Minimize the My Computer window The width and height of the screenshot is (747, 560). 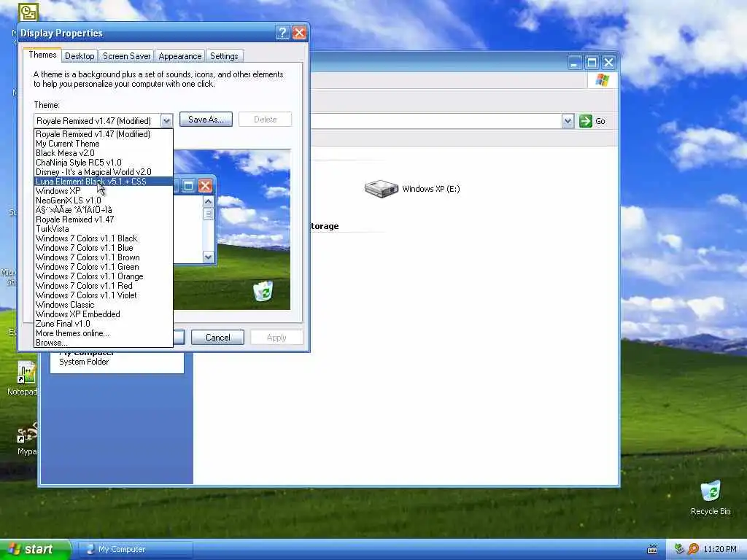click(x=575, y=63)
